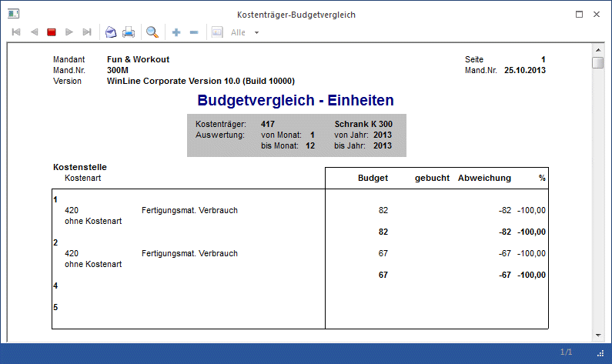Open the magnifier search tool
Image resolution: width=612 pixels, height=364 pixels.
click(152, 32)
